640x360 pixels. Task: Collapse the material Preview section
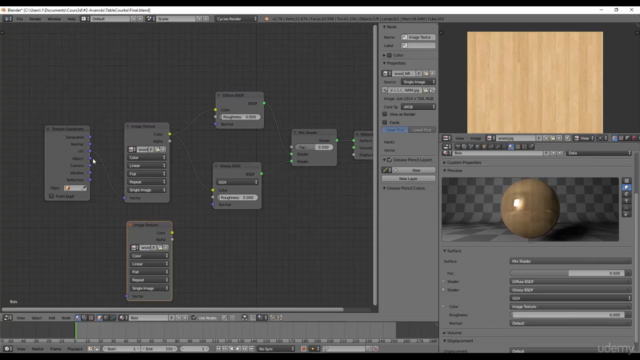click(444, 171)
